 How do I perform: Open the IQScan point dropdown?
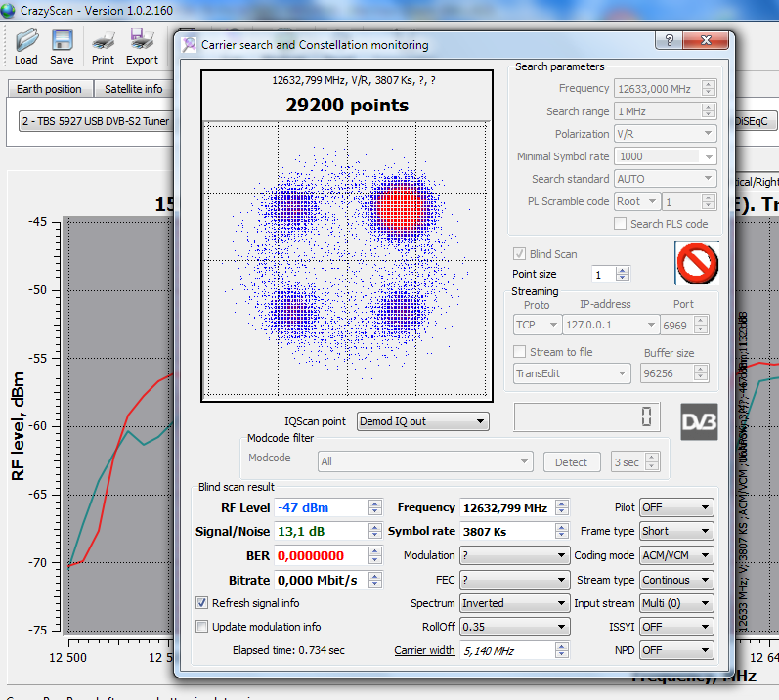423,421
